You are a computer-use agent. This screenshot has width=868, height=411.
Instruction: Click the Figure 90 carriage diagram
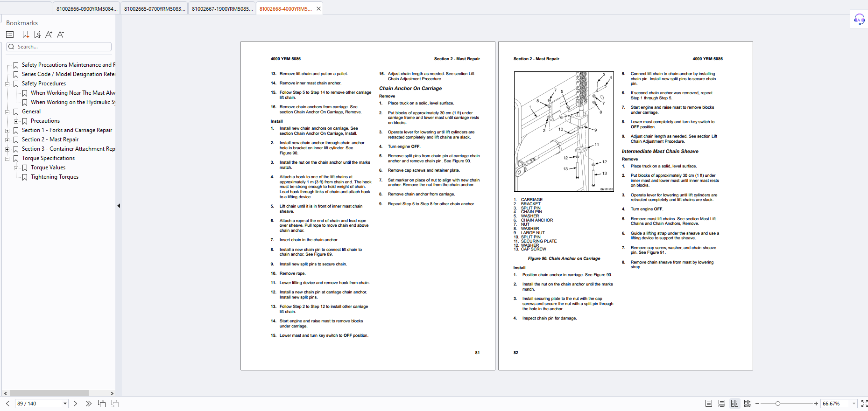click(564, 131)
